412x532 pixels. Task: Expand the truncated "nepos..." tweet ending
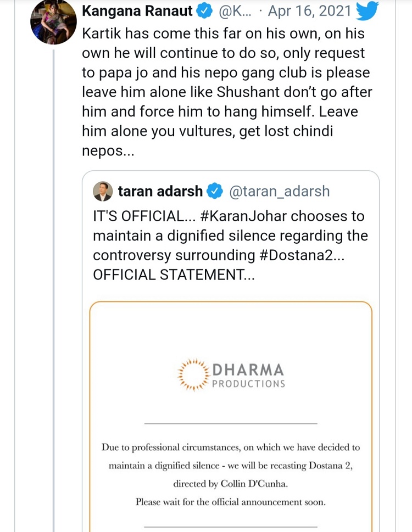pos(108,150)
